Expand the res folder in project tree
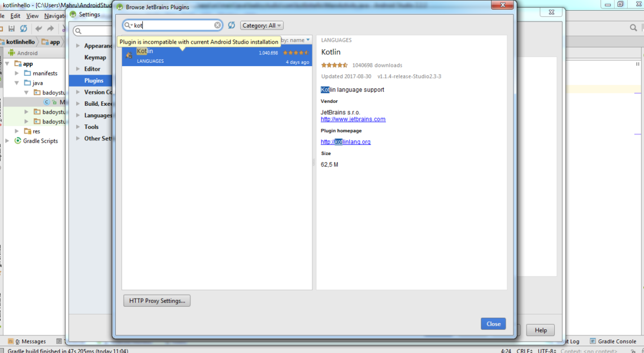The image size is (644, 353). [17, 131]
